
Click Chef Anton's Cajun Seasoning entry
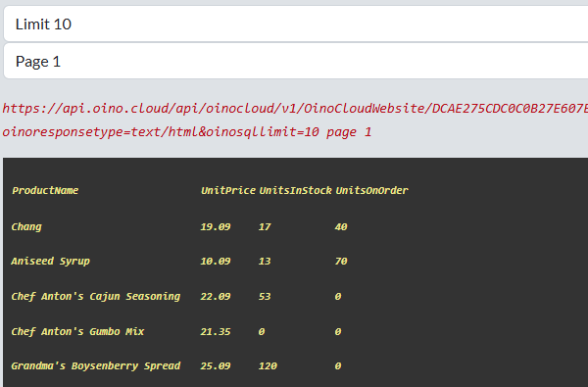pyautogui.click(x=96, y=296)
